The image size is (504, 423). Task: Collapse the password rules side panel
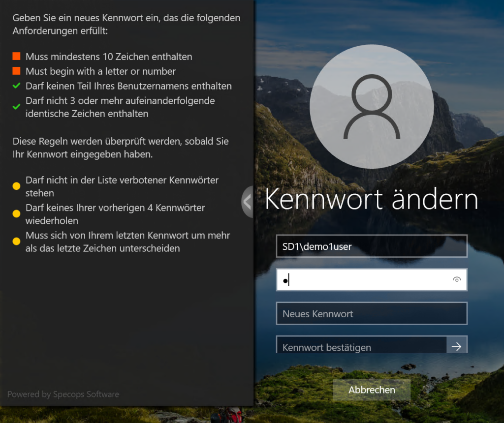(248, 202)
